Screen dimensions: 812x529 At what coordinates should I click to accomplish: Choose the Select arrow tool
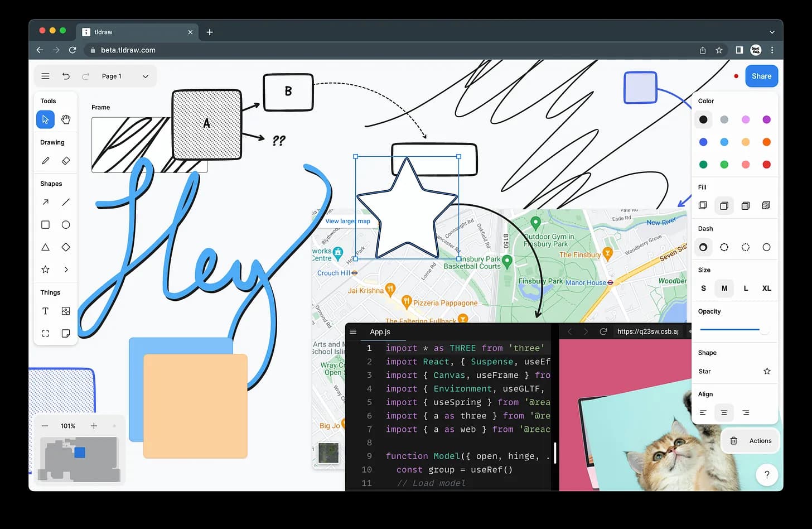coord(46,119)
